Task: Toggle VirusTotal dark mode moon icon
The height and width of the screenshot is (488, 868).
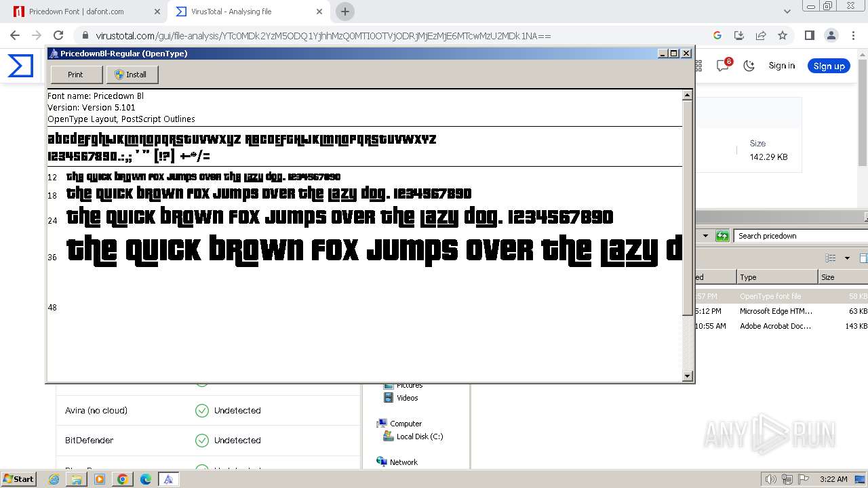Action: [x=749, y=66]
